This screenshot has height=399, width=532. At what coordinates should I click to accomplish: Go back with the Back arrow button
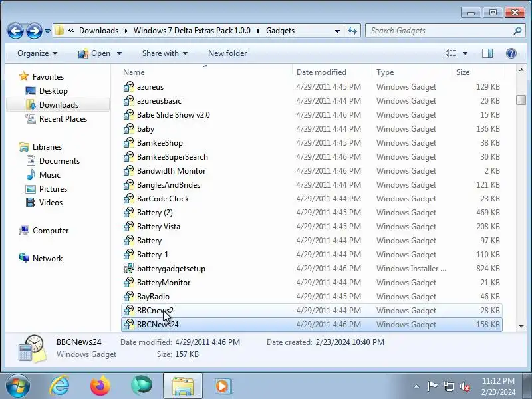[x=15, y=31]
